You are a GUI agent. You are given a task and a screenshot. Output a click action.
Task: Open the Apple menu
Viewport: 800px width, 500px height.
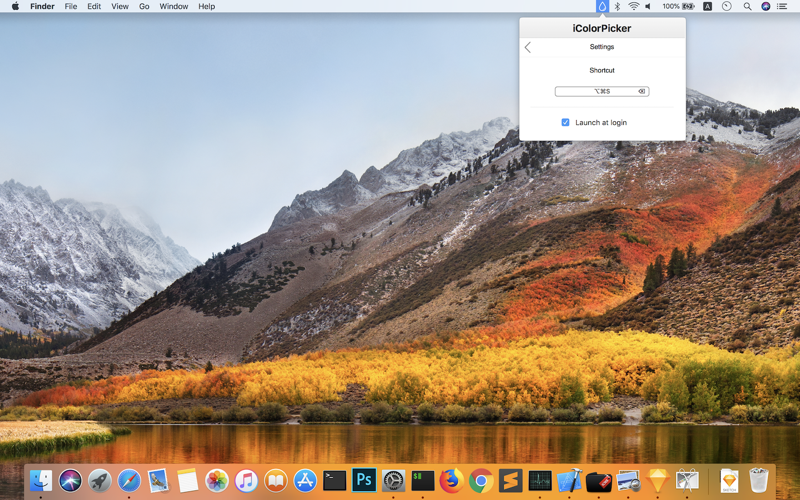coord(15,6)
